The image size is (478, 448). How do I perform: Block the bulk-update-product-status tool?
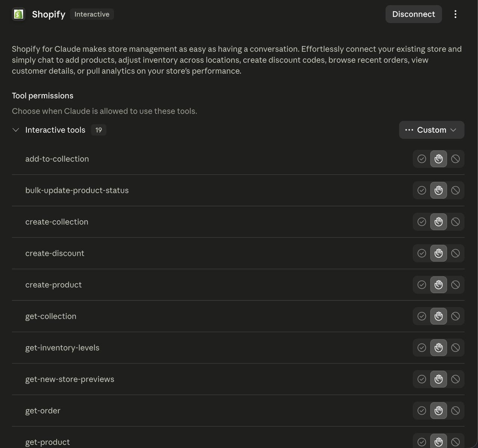click(455, 190)
